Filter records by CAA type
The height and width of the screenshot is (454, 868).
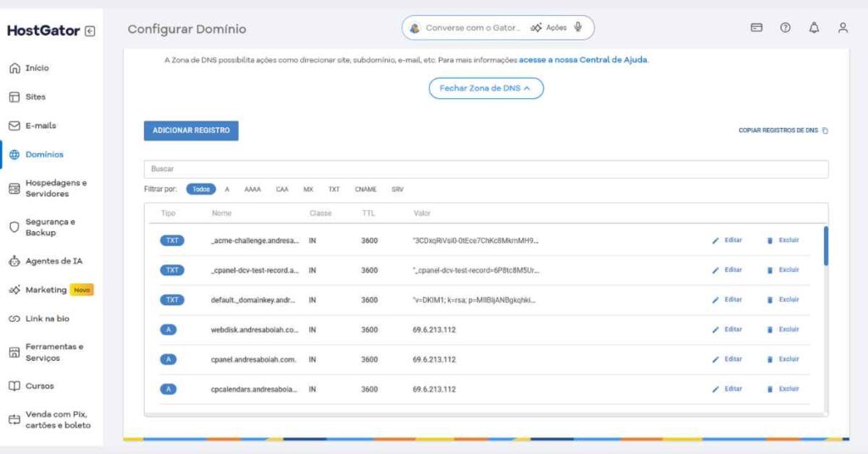[282, 189]
